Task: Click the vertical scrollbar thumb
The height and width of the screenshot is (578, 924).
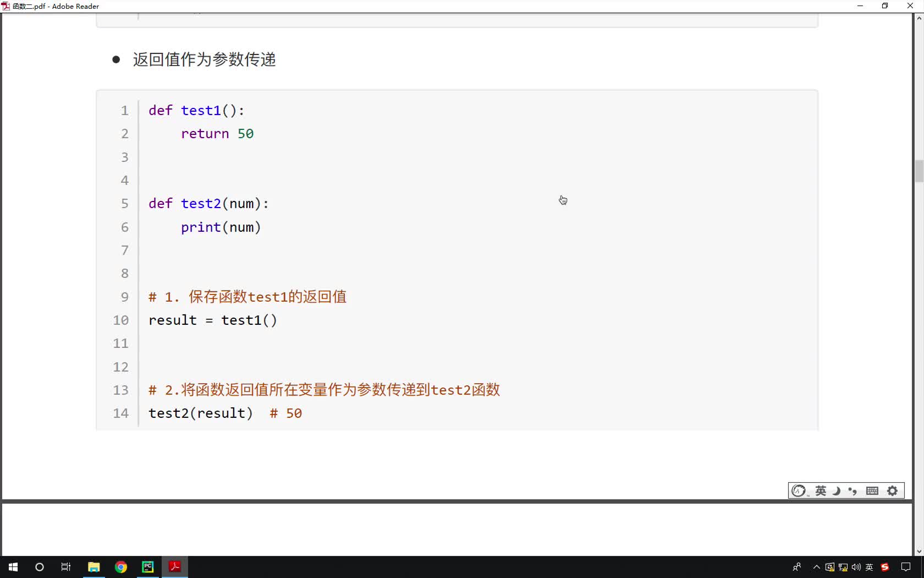Action: pyautogui.click(x=919, y=171)
